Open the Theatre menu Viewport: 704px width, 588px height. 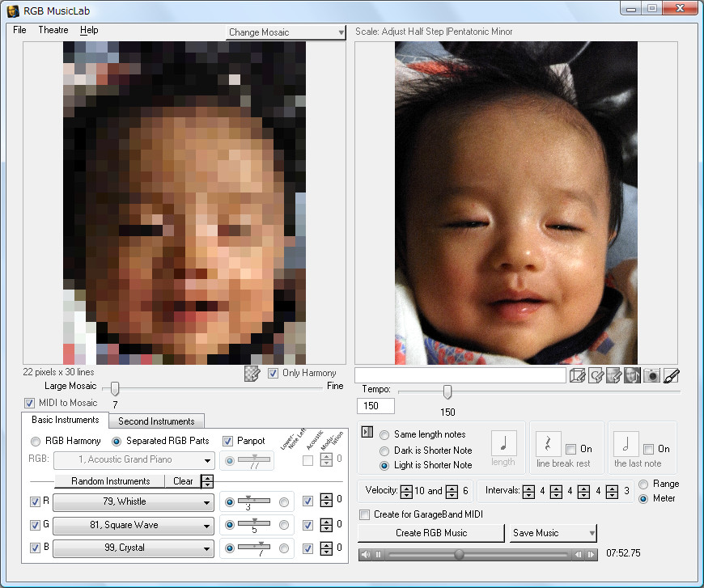pos(53,30)
